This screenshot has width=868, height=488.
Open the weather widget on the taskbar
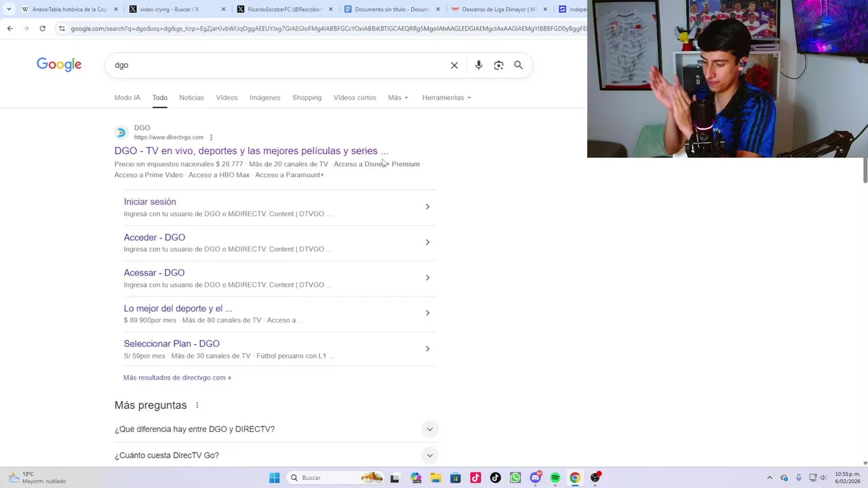[37, 478]
